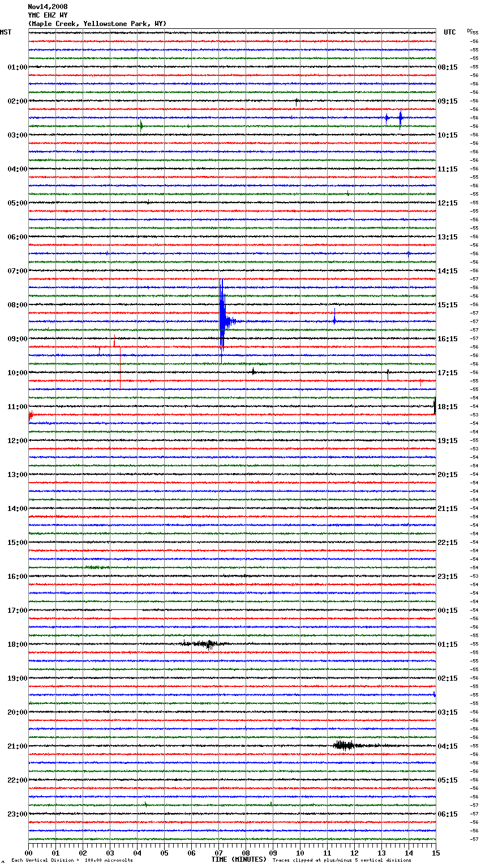Select the 01:00 MST row label
The width and height of the screenshot is (481, 868).
(18, 67)
